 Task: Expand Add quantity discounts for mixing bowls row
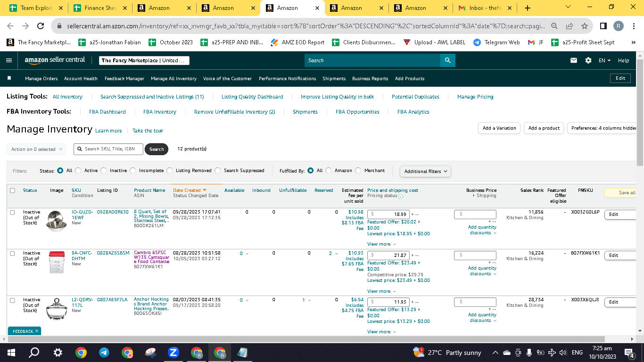coord(482,230)
